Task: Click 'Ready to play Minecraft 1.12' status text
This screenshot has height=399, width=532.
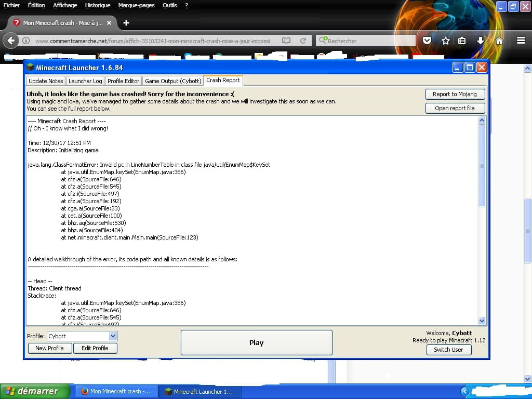Action: click(x=449, y=340)
